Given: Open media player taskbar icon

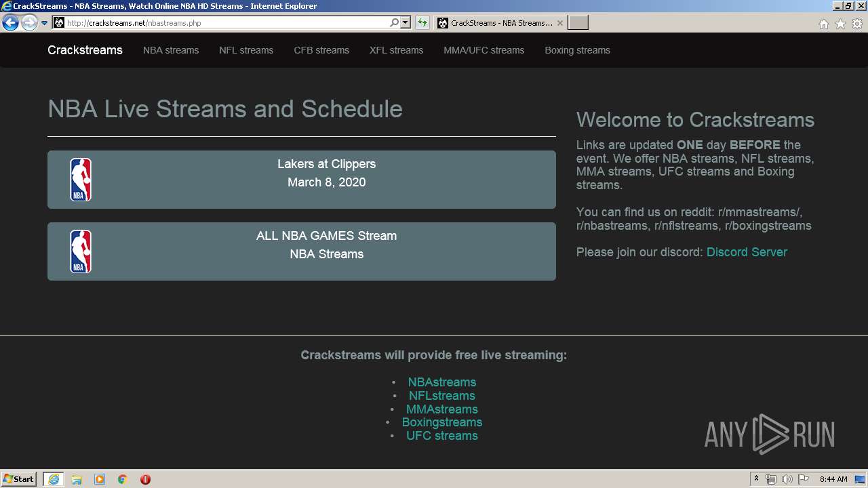Looking at the screenshot, I should click(x=100, y=479).
